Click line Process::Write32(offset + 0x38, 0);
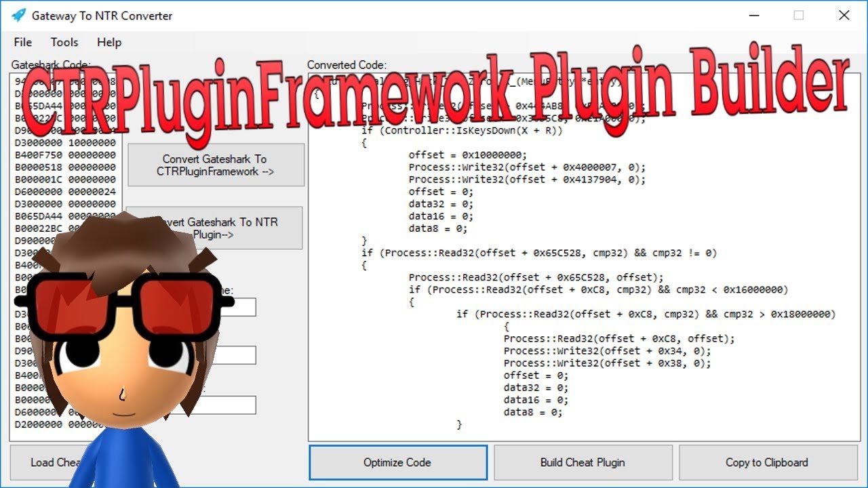This screenshot has width=868, height=488. 607,363
